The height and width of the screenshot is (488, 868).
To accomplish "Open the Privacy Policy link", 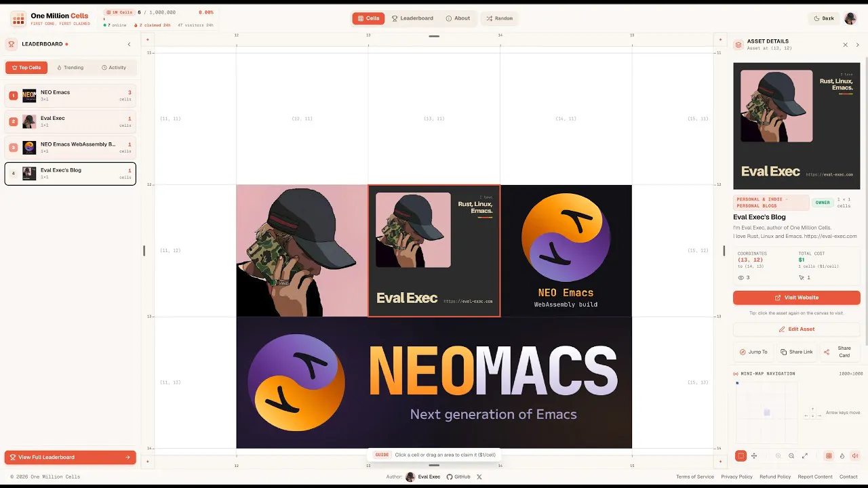I will (736, 476).
